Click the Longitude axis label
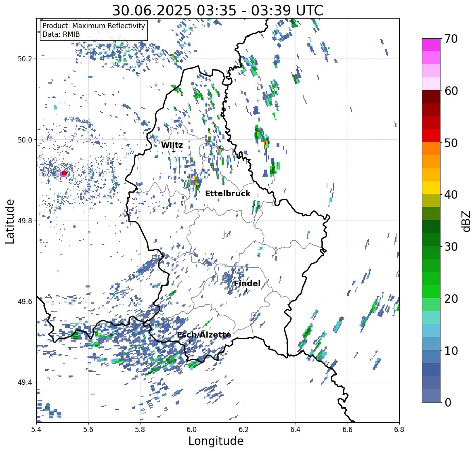476x451 pixels. pos(216,441)
